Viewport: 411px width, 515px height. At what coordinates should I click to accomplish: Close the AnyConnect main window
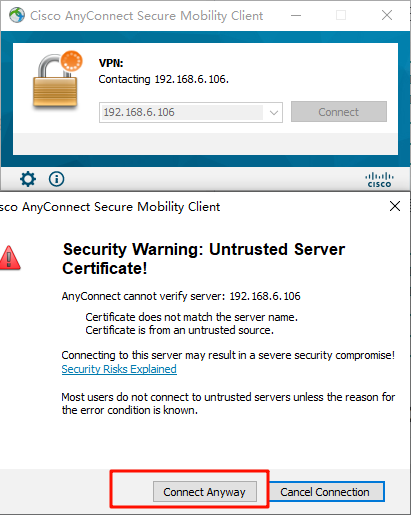click(387, 15)
